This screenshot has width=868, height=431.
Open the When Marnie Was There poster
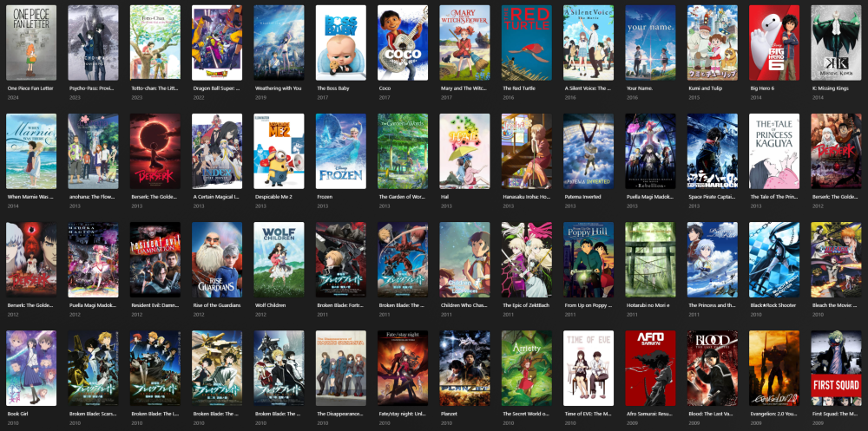click(x=31, y=151)
